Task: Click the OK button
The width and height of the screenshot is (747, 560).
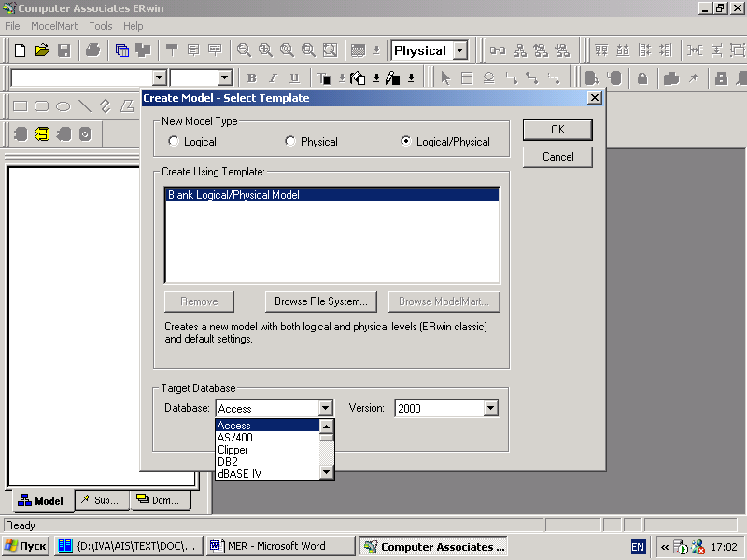Action: (557, 130)
